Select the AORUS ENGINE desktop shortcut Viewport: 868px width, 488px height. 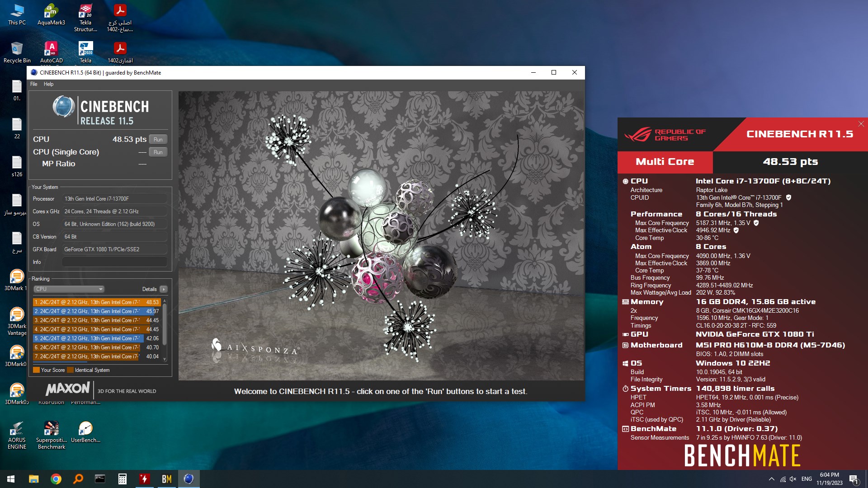pyautogui.click(x=17, y=435)
